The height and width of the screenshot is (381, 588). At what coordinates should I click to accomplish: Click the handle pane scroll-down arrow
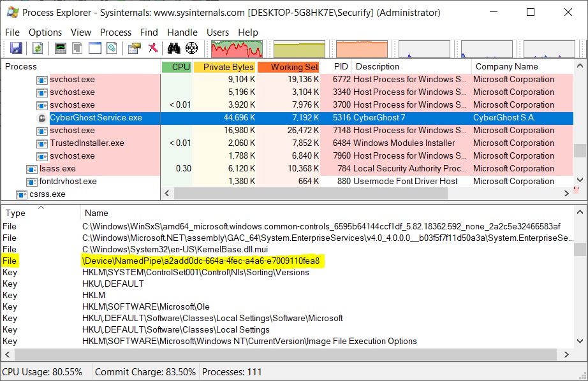click(x=580, y=341)
